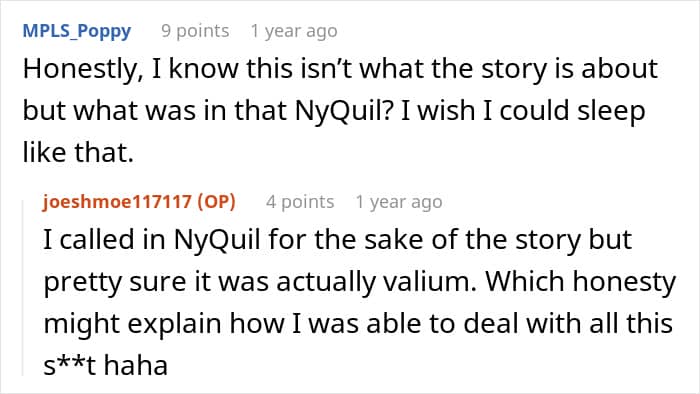
Task: Open joeshmoe117117's user profile
Action: (117, 202)
